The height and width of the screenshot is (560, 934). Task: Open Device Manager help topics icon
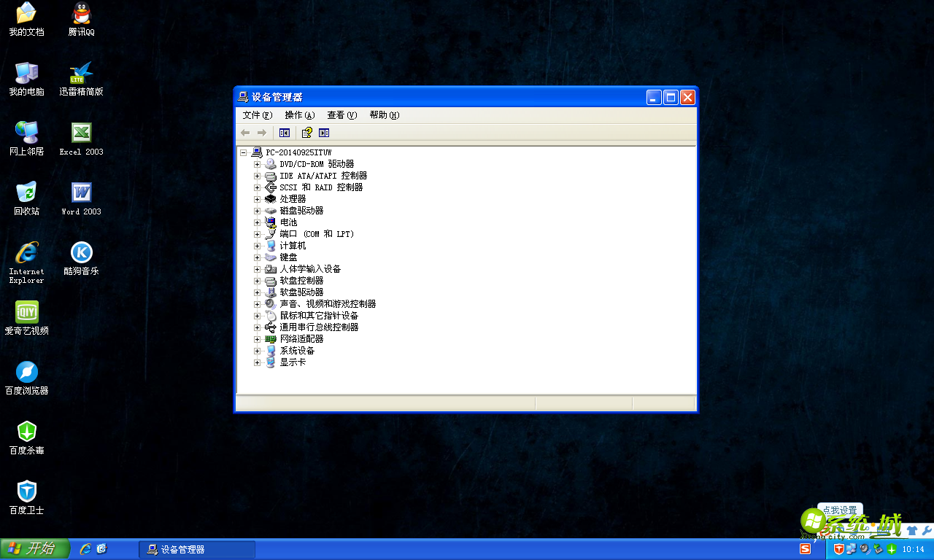306,133
